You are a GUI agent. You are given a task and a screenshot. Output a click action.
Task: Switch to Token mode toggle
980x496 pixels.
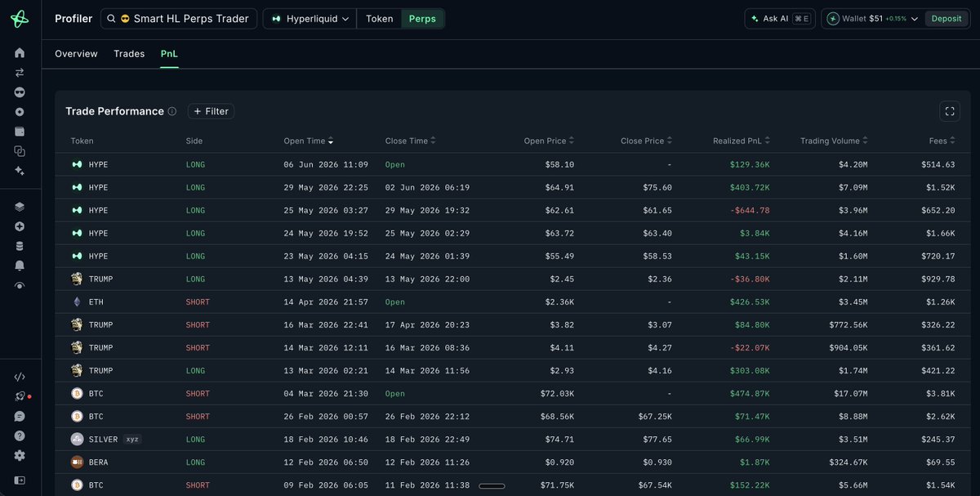[x=379, y=19]
